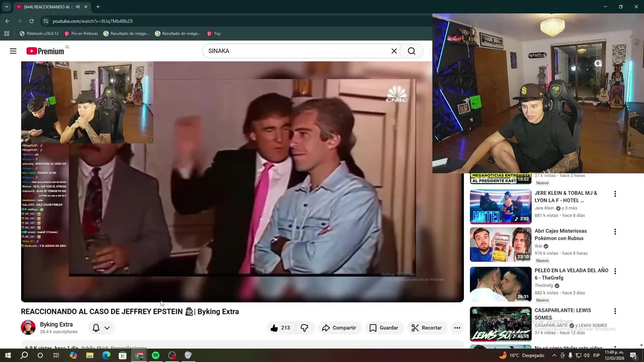The height and width of the screenshot is (362, 644).
Task: Click the 16°C Despejado weather widget
Action: (x=521, y=355)
